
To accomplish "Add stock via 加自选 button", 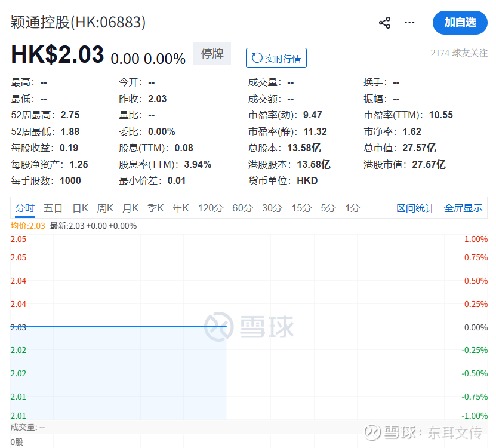I will 460,23.
